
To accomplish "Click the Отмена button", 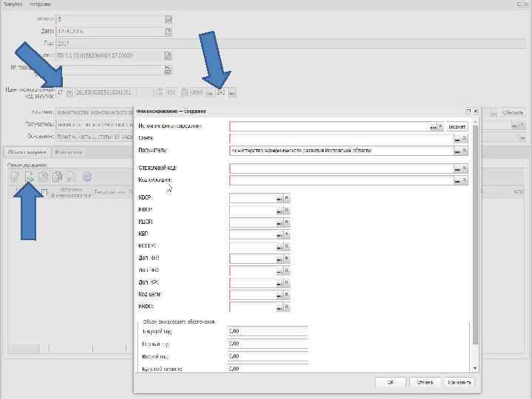I will pyautogui.click(x=425, y=383).
